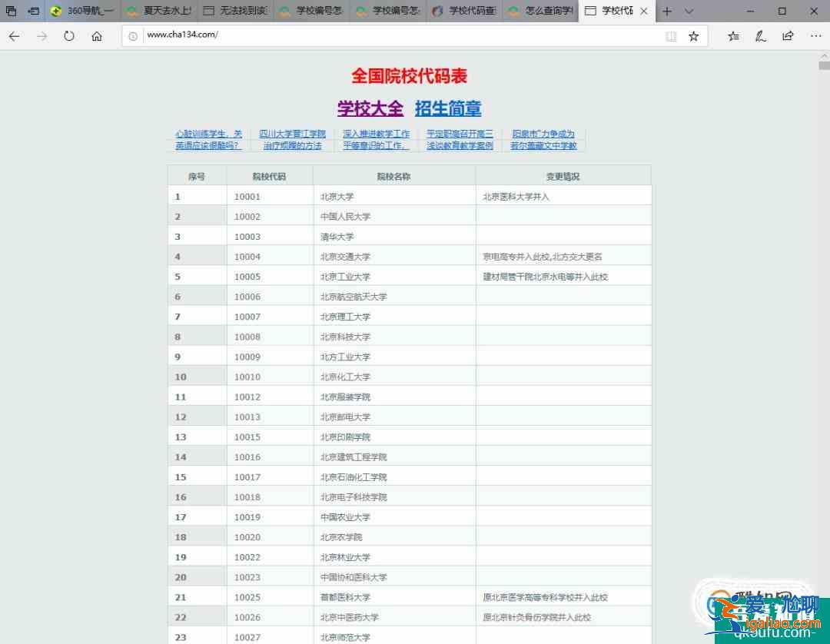The height and width of the screenshot is (644, 830).
Task: Open the 浅说教育教学案例 ad link
Action: click(x=460, y=145)
